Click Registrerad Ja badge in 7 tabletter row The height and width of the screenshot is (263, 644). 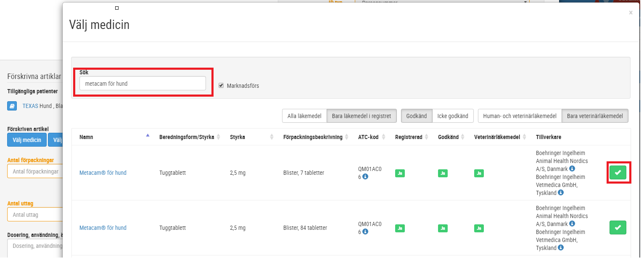(x=400, y=173)
